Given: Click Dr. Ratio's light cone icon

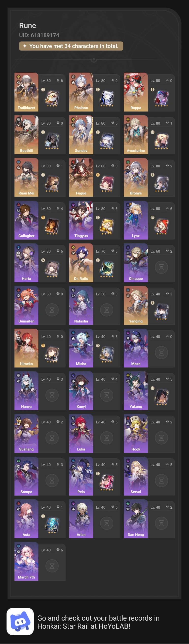Looking at the screenshot, I should (x=107, y=269).
